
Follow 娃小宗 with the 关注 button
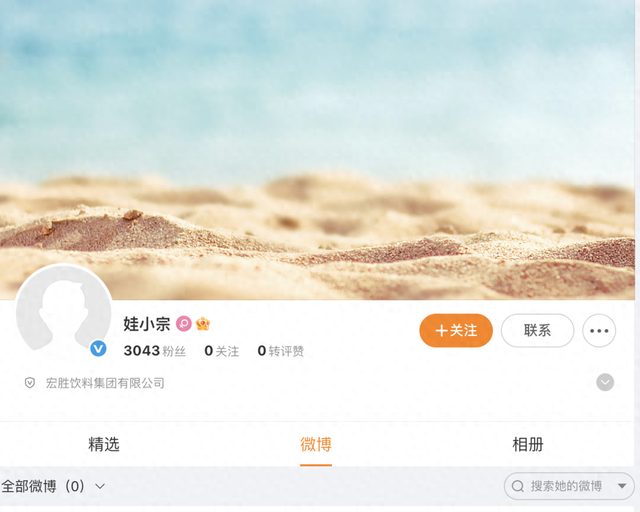456,331
